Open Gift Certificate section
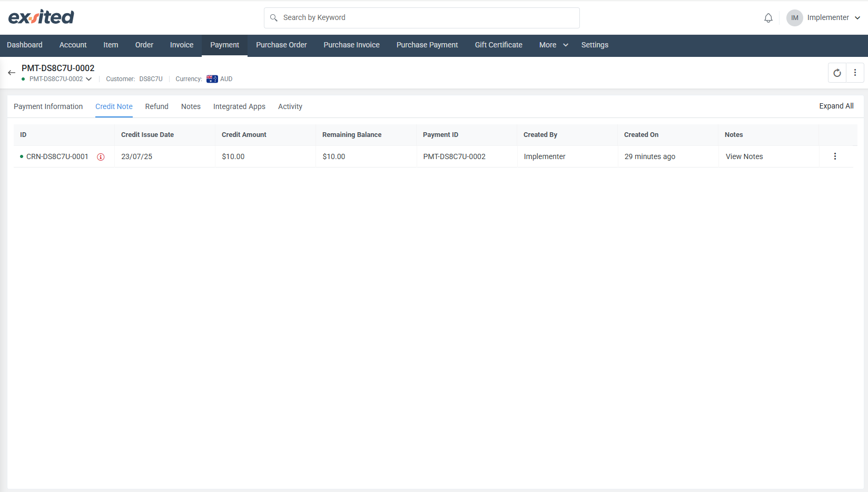Image resolution: width=868 pixels, height=492 pixels. pos(498,45)
